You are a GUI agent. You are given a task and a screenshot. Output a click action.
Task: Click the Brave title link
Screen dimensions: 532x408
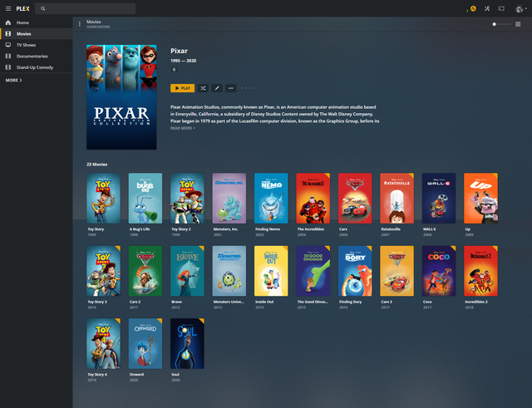click(177, 302)
